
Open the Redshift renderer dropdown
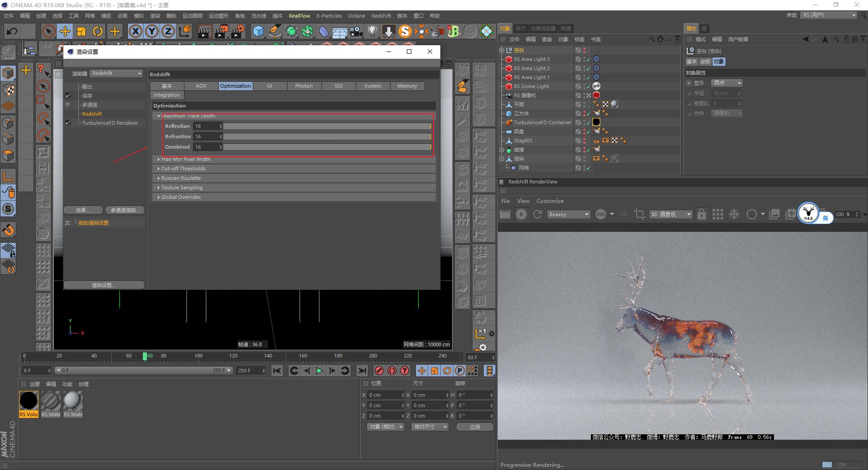(x=116, y=73)
